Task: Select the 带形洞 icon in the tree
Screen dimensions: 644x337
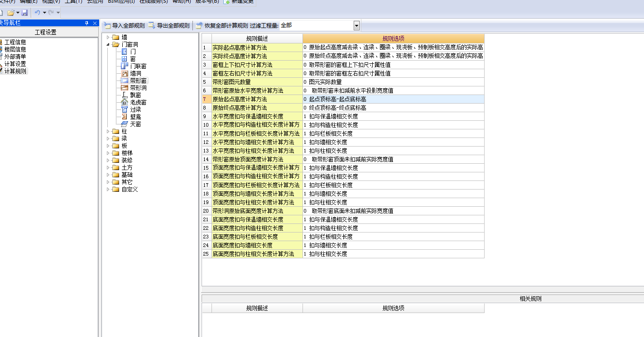Action: (125, 88)
